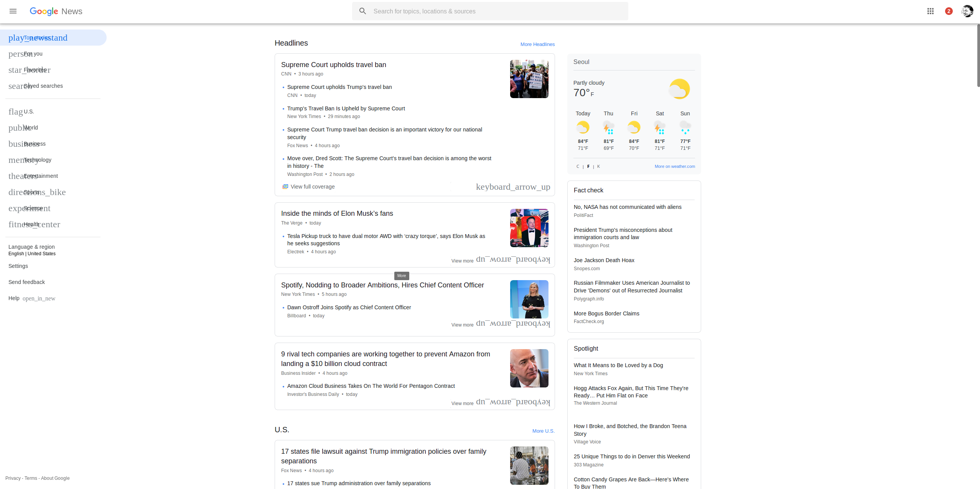Click the Help open-in-new icon

[39, 299]
